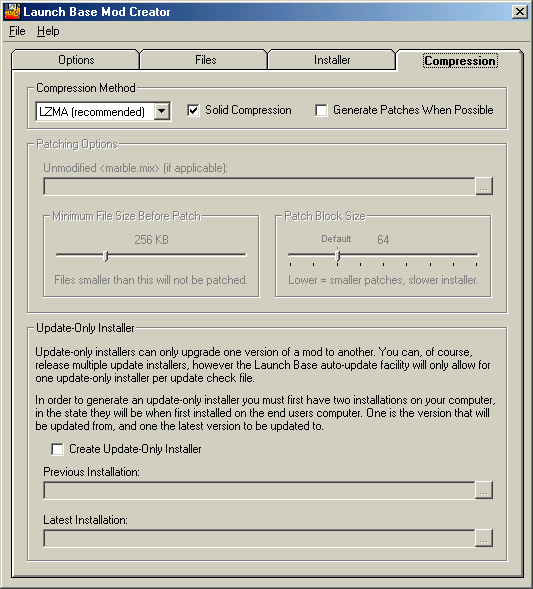Select the LZMA (recommended) combo box
Screen dimensions: 533x589
point(103,111)
